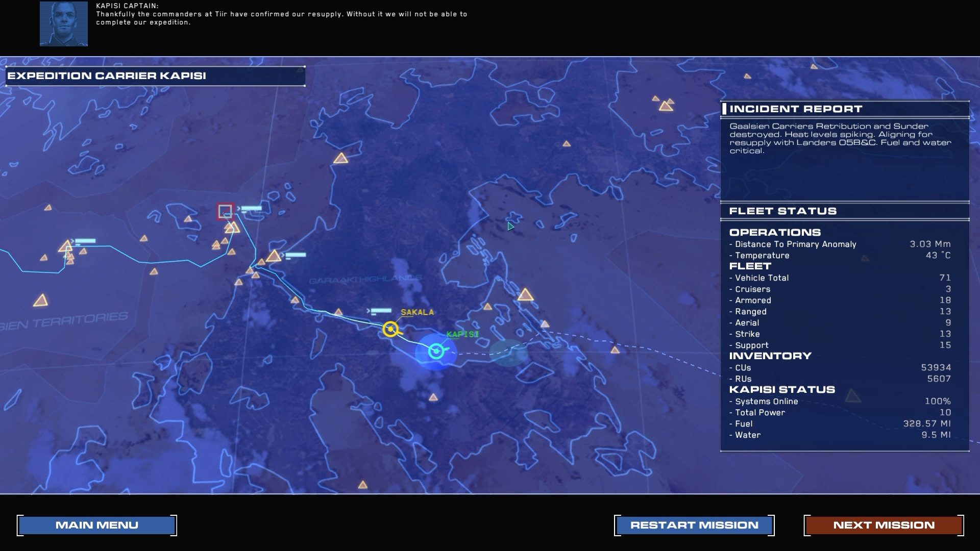980x551 pixels.
Task: Click the light-blue flag marker near Sakala
Action: [380, 311]
